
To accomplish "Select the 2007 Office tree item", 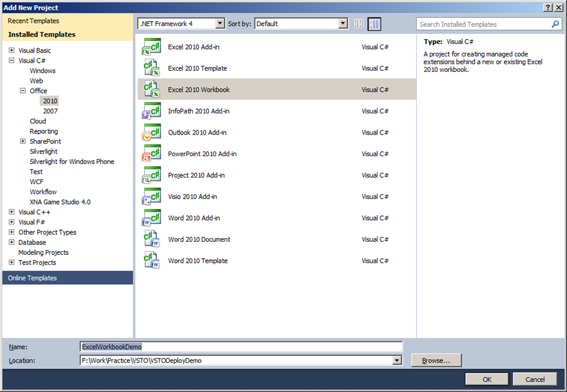I will pos(50,111).
